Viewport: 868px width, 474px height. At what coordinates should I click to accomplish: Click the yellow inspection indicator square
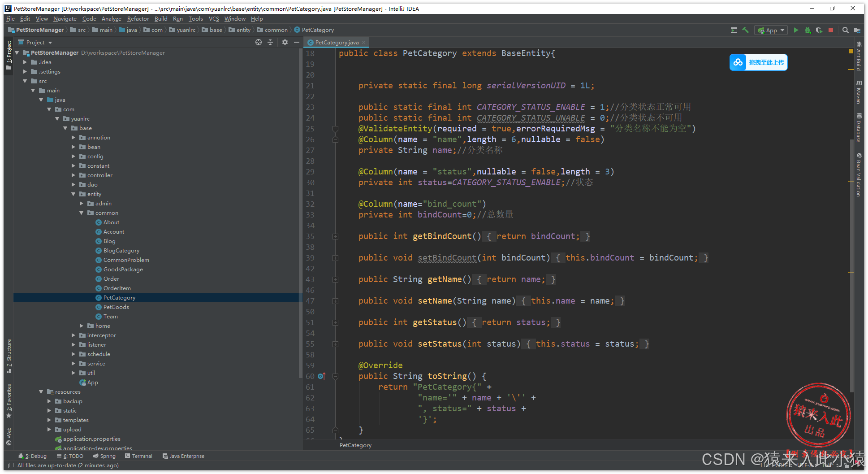click(851, 51)
